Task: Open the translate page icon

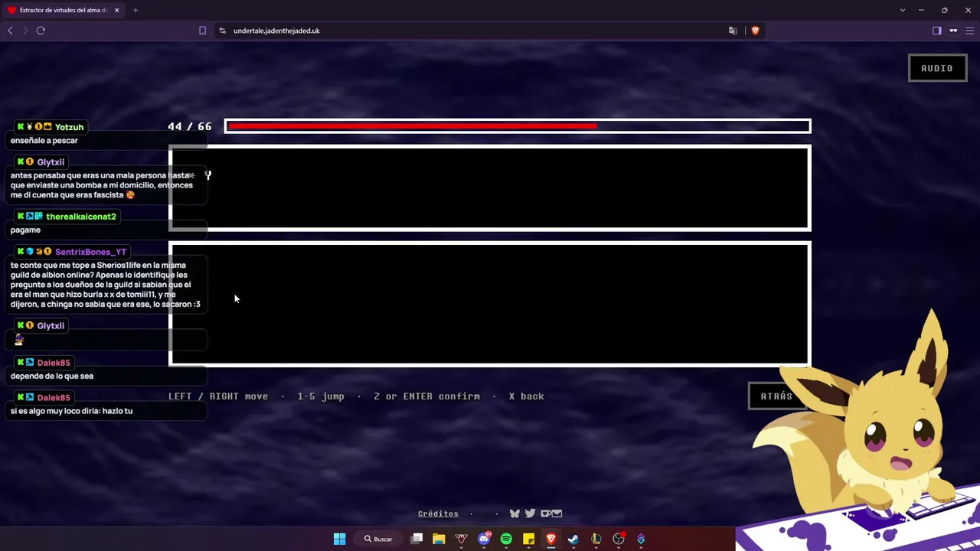Action: coord(733,31)
